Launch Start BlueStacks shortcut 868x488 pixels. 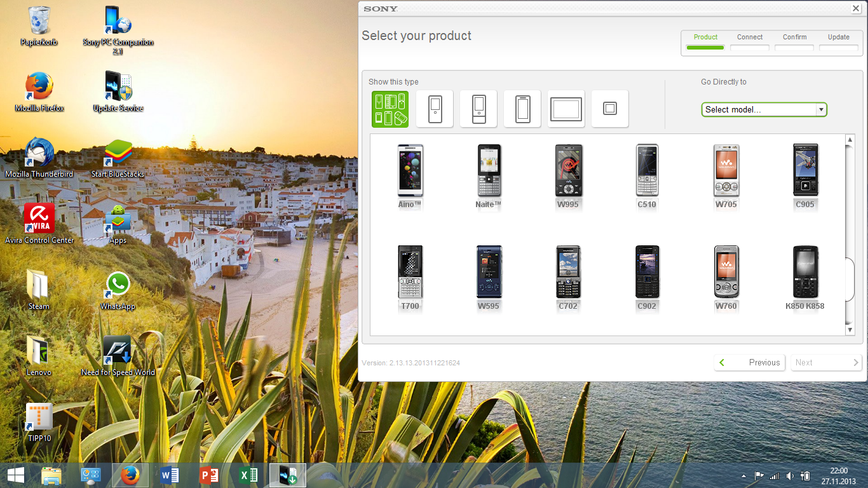(118, 158)
